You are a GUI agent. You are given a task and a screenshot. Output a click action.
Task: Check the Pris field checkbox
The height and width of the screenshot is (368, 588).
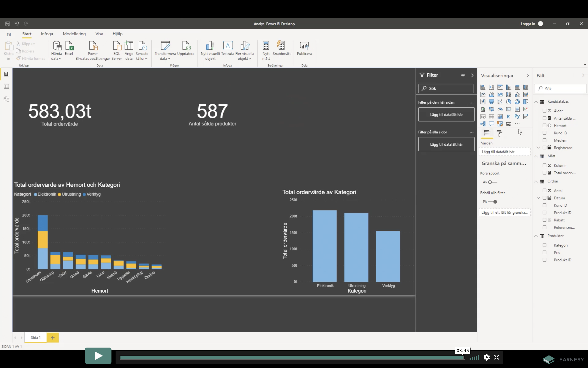click(545, 252)
